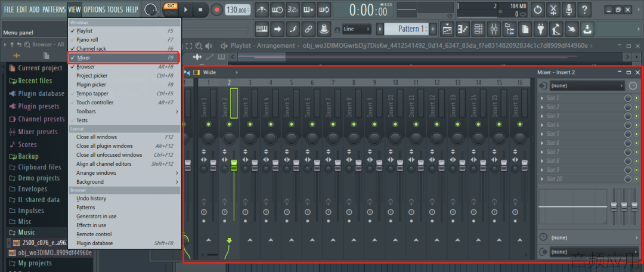Open Plugin picker from View menu

tap(123, 84)
